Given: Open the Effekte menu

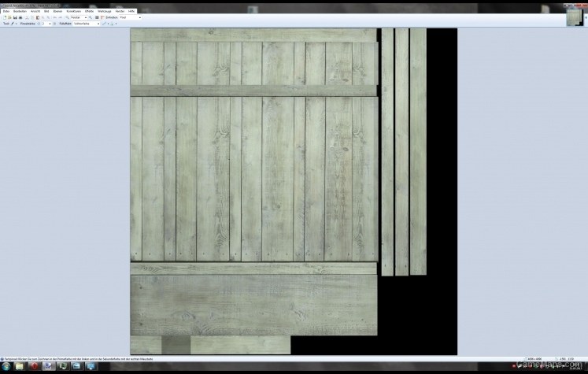Looking at the screenshot, I should [x=89, y=11].
